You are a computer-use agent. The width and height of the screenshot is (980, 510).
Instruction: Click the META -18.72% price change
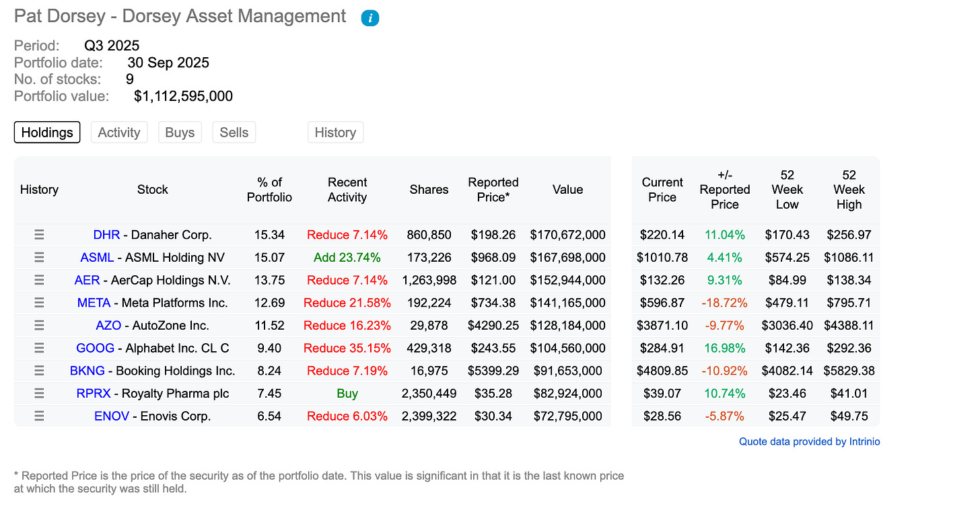coord(724,303)
